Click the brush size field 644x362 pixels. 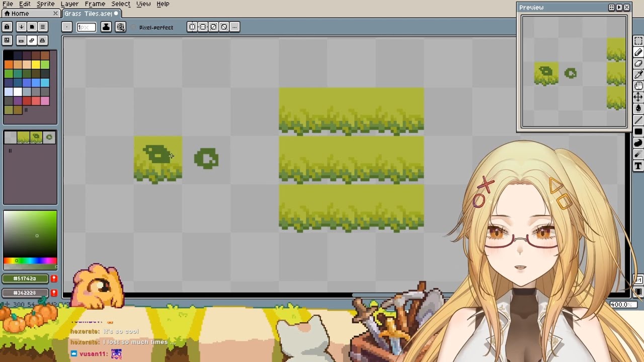point(86,27)
